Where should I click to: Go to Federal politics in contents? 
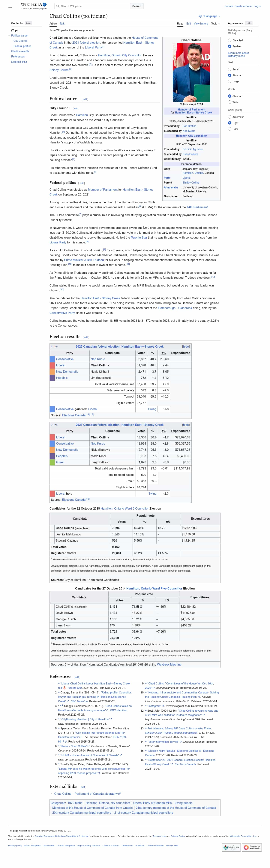(x=22, y=46)
